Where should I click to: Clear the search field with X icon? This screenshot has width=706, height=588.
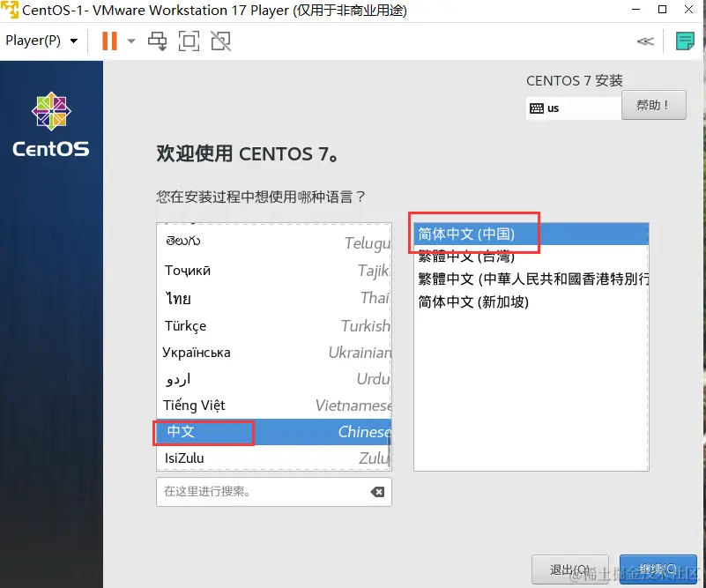click(377, 492)
